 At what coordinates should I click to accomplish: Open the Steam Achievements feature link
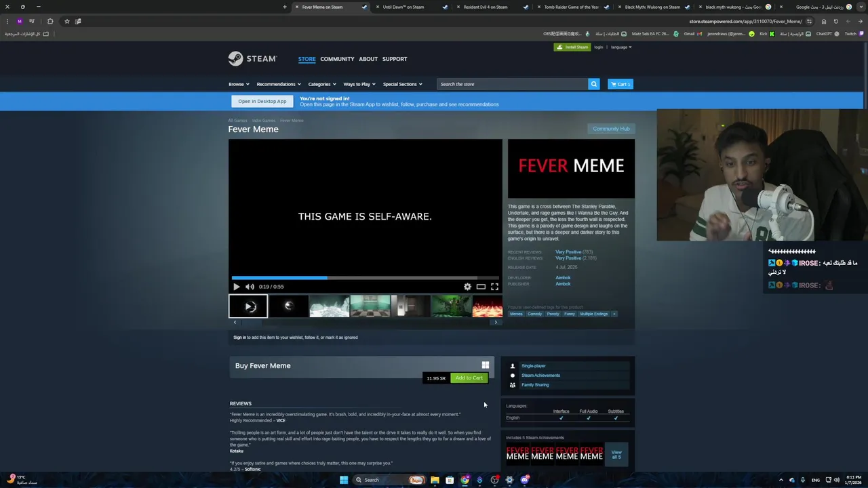(540, 375)
